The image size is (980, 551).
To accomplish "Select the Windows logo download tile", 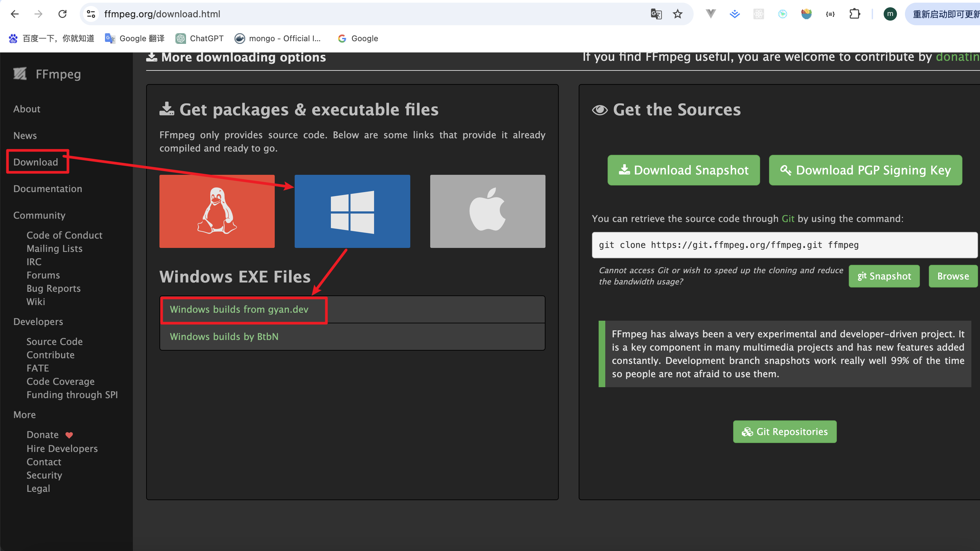I will point(352,211).
